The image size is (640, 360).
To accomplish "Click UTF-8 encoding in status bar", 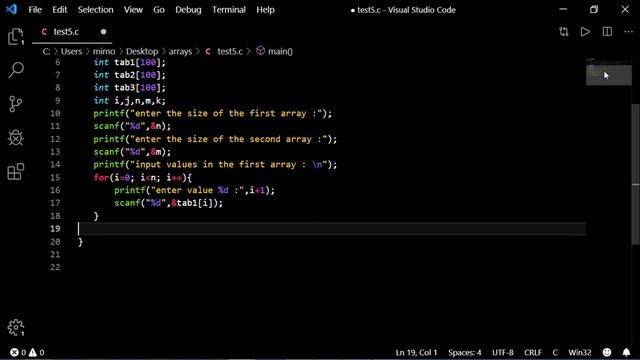I will point(502,352).
